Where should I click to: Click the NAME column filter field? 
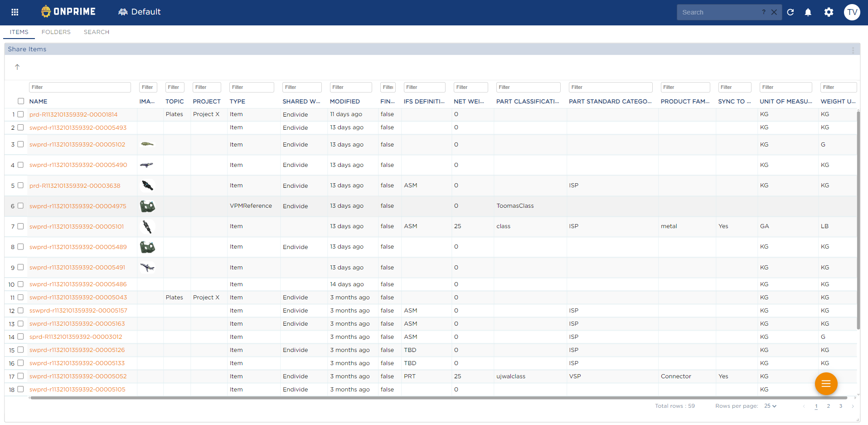point(80,87)
